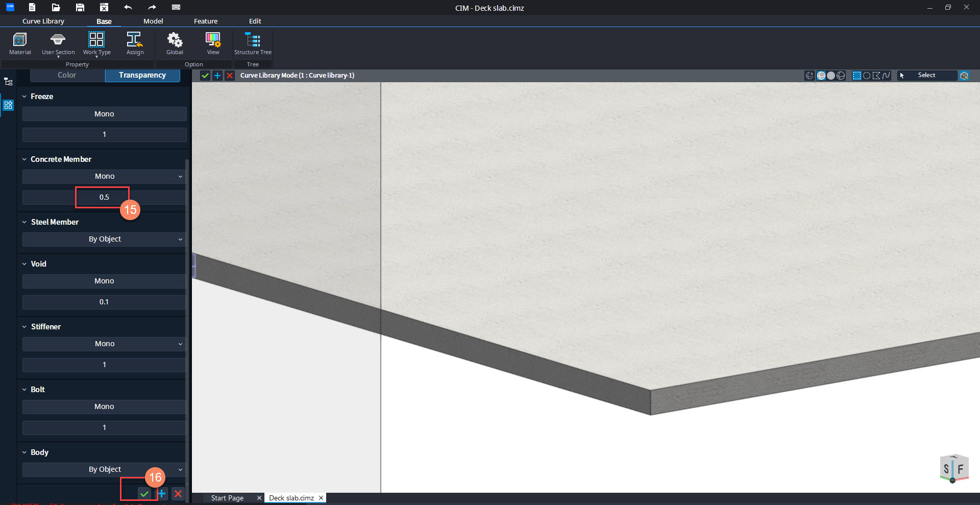Open Concrete Member Mono dropdown
This screenshot has width=980, height=505.
104,176
